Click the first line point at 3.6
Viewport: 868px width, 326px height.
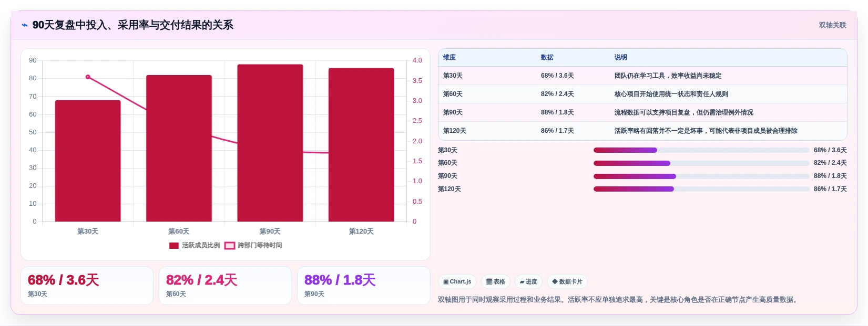tap(88, 77)
